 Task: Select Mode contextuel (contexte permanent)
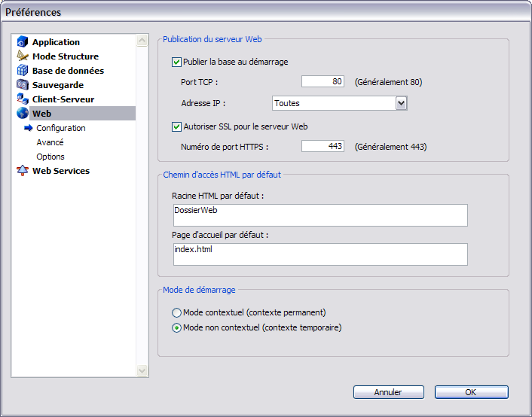tap(177, 312)
